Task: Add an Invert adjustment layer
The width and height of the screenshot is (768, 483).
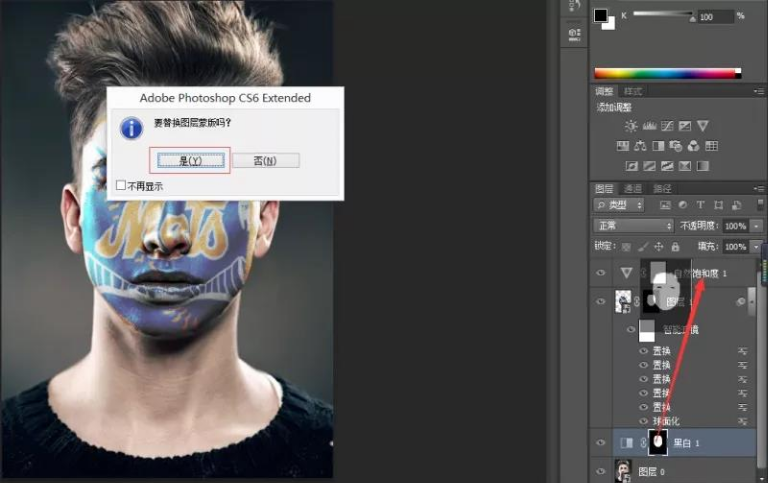Action: pos(632,166)
